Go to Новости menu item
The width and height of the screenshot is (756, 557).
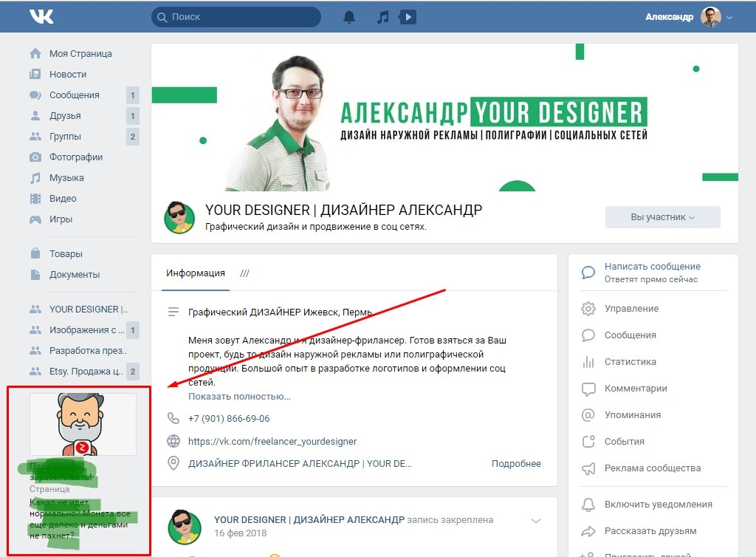pos(68,75)
